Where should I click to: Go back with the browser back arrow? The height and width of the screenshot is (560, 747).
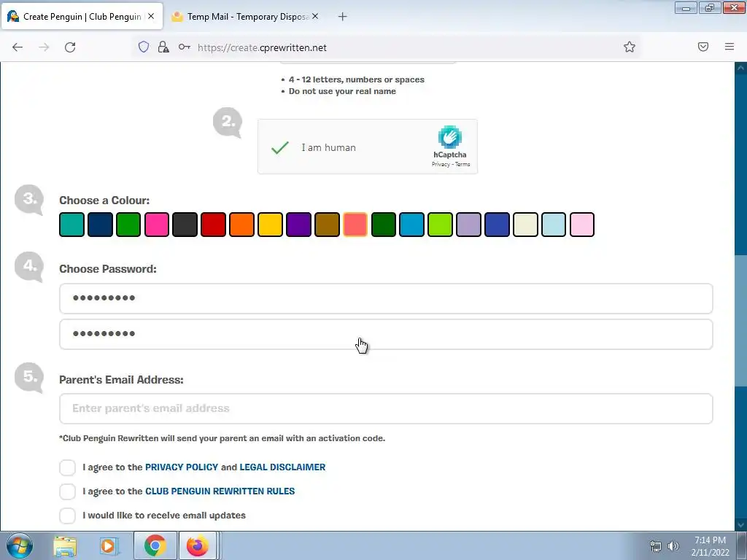click(18, 47)
